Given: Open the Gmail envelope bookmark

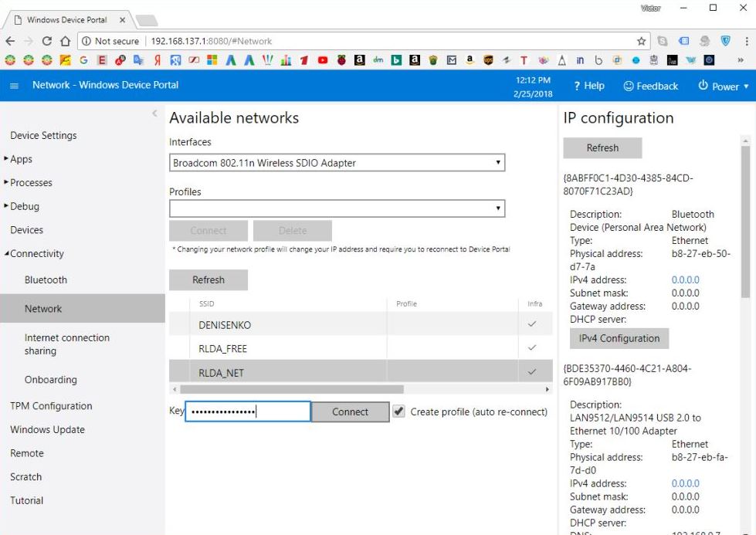Looking at the screenshot, I should pos(451,60).
